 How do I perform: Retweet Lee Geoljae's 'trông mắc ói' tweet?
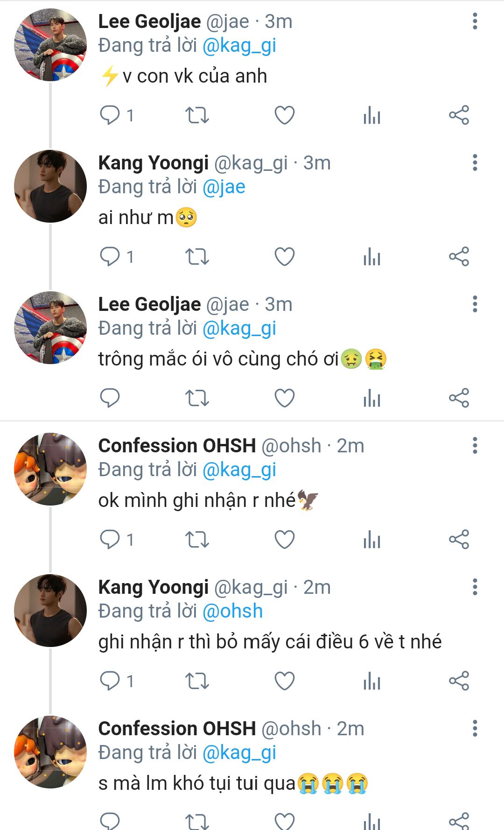(x=197, y=398)
